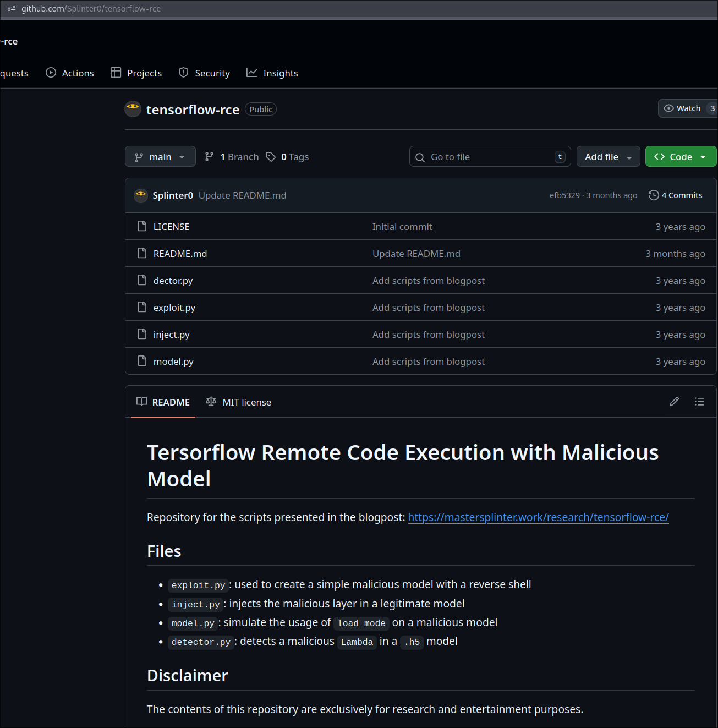Open the inject.py file
This screenshot has width=718, height=728.
tap(171, 335)
